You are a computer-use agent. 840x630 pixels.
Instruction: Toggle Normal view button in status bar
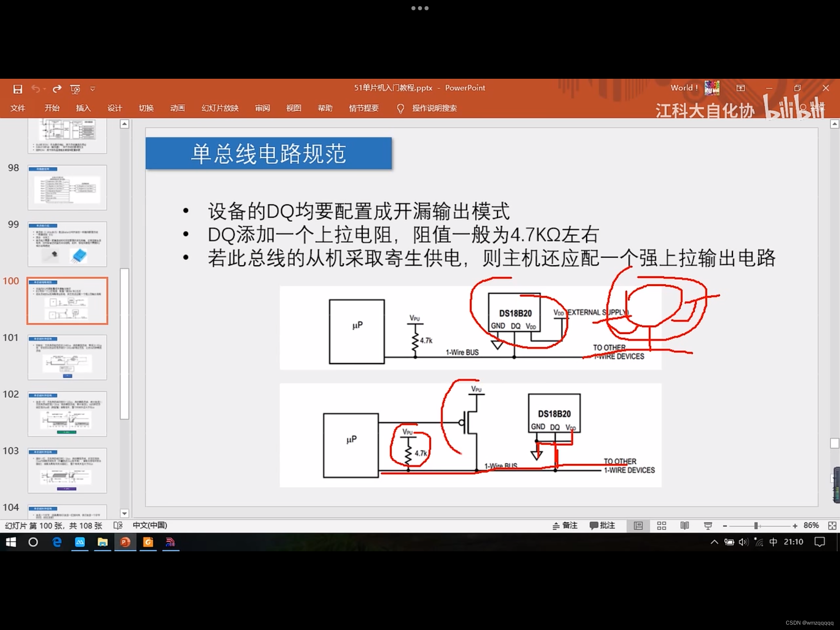coord(638,526)
